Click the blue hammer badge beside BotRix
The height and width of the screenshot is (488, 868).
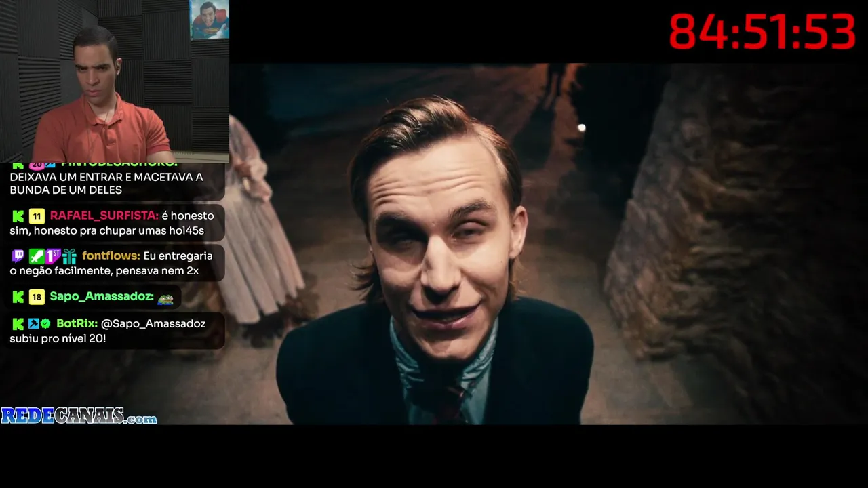[x=33, y=324]
